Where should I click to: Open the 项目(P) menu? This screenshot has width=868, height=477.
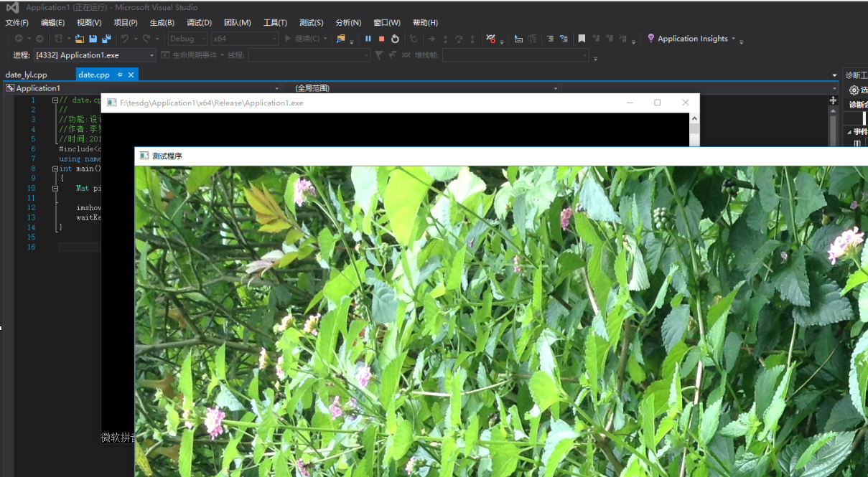click(x=126, y=23)
